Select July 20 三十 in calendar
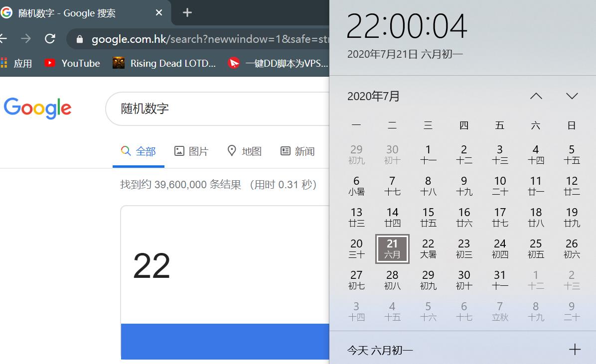This screenshot has width=596, height=364. [356, 249]
